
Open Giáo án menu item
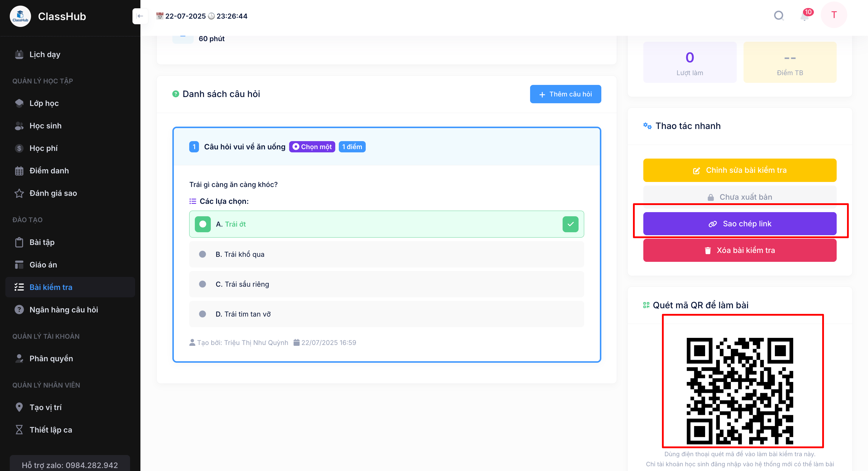click(70, 265)
